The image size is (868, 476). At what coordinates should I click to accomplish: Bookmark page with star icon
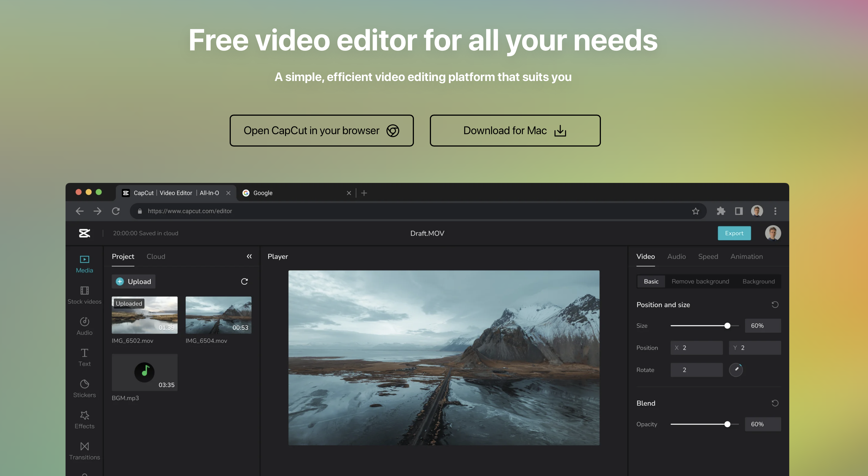click(696, 211)
